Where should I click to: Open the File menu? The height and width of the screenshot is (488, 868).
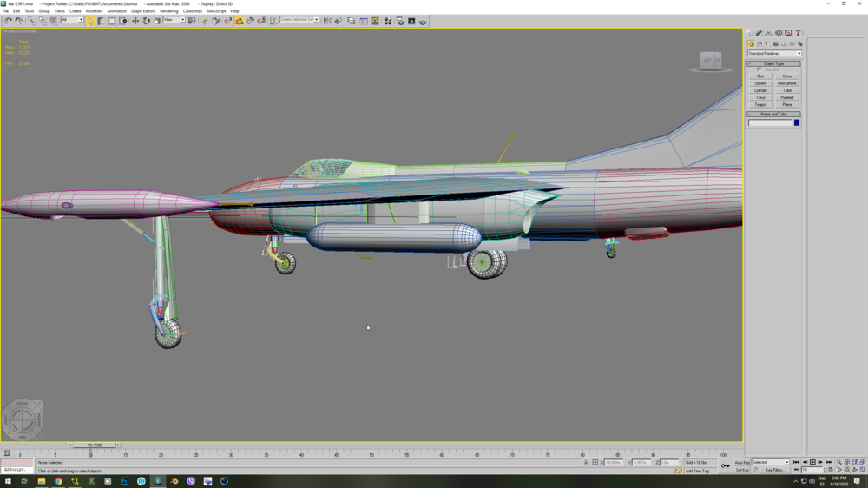[5, 11]
